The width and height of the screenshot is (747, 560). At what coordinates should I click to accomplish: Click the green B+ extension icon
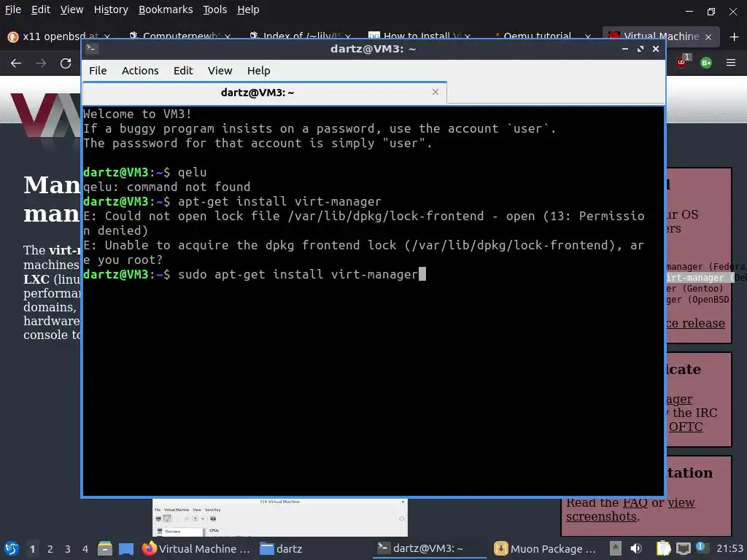tap(706, 63)
